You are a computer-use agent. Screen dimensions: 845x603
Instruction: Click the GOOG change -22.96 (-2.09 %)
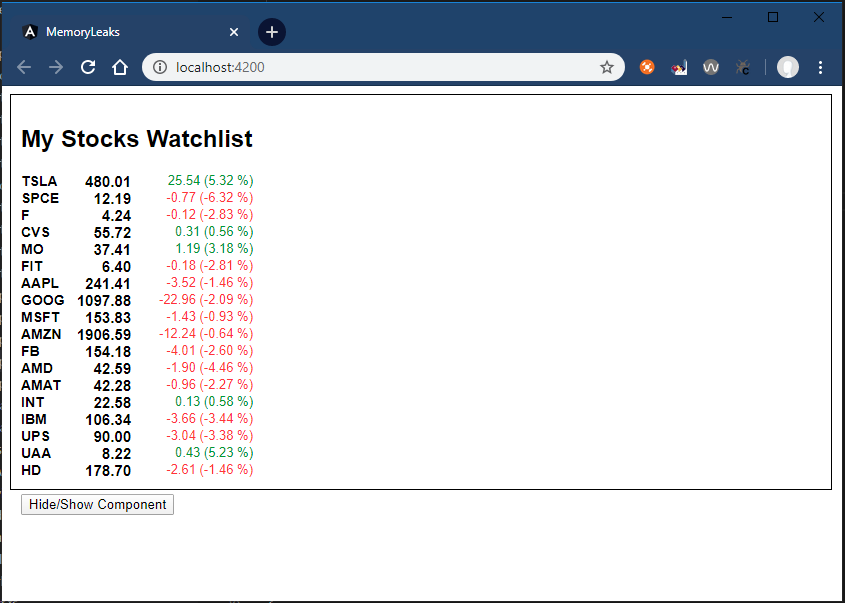pos(206,300)
